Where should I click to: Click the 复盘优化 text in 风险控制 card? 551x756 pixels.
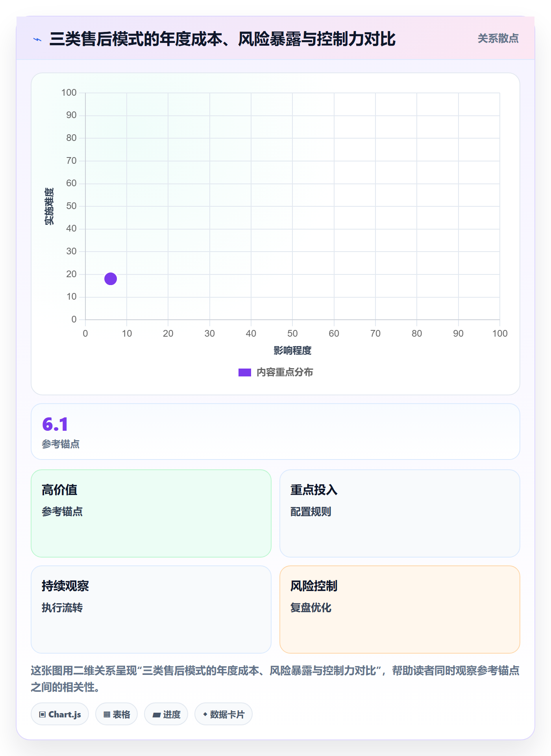coord(311,608)
